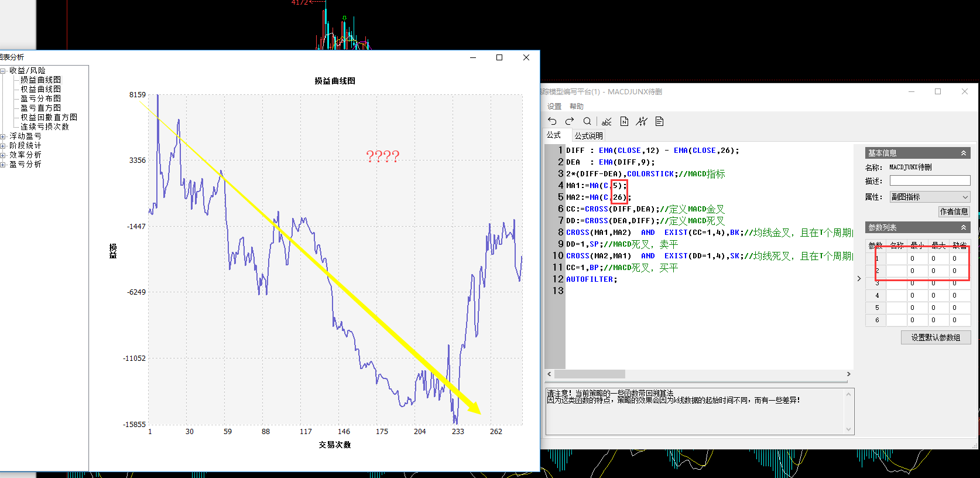This screenshot has width=980, height=478.
Task: Click the 描述 text input field
Action: click(x=930, y=181)
